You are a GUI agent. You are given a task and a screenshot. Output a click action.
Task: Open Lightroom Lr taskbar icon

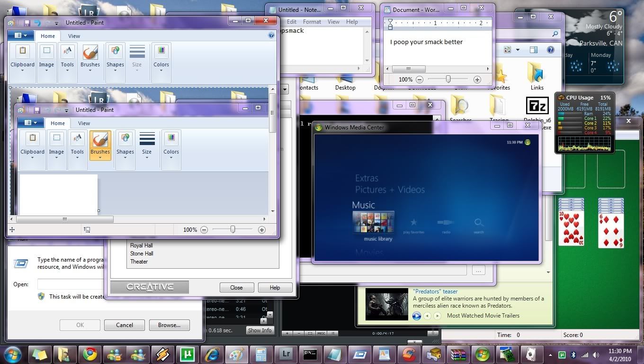tap(286, 354)
